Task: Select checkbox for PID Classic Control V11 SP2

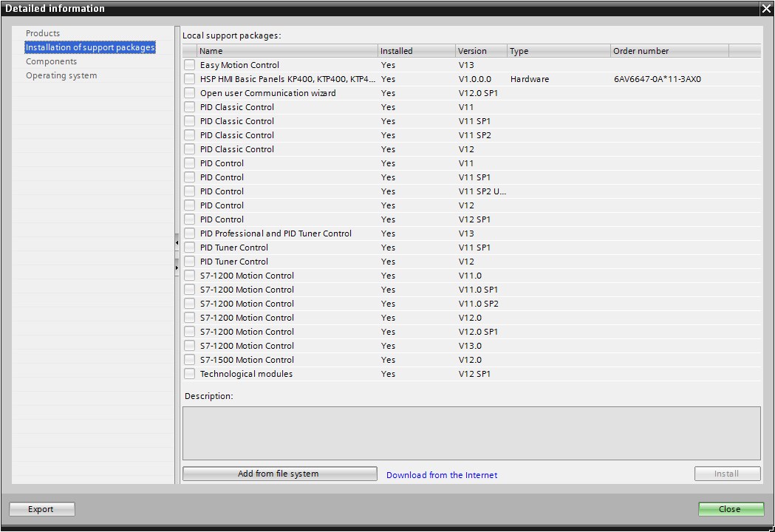Action: pos(189,135)
